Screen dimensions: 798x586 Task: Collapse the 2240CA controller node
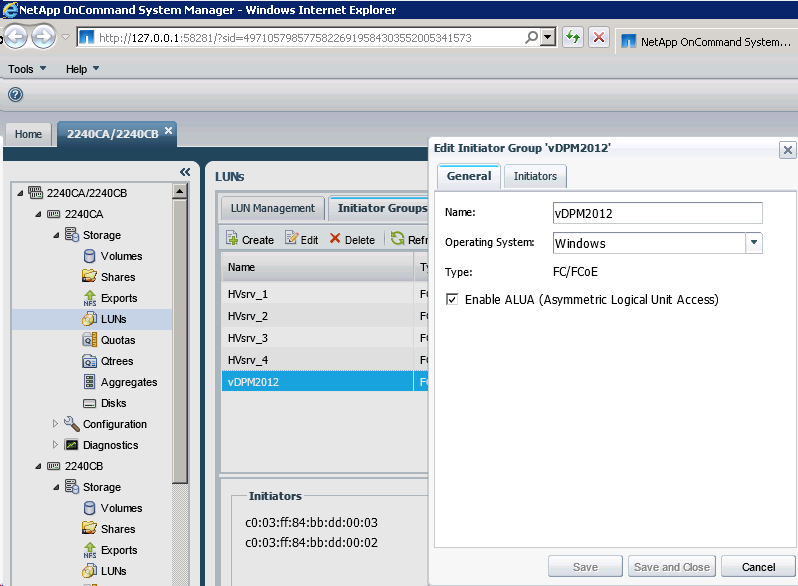pos(38,214)
